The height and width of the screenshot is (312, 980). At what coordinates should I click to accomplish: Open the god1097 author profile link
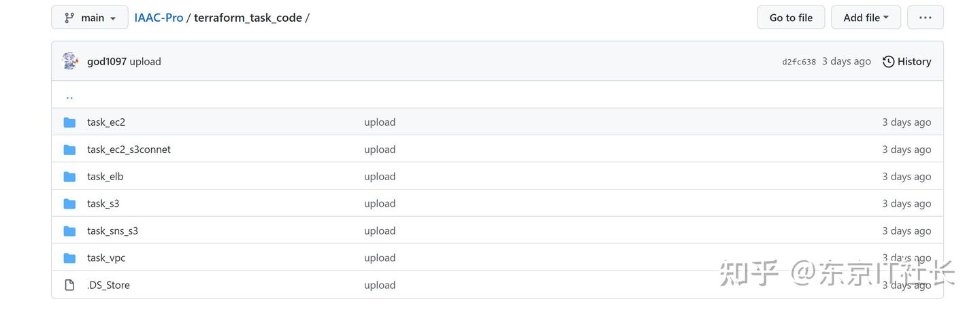click(x=107, y=61)
